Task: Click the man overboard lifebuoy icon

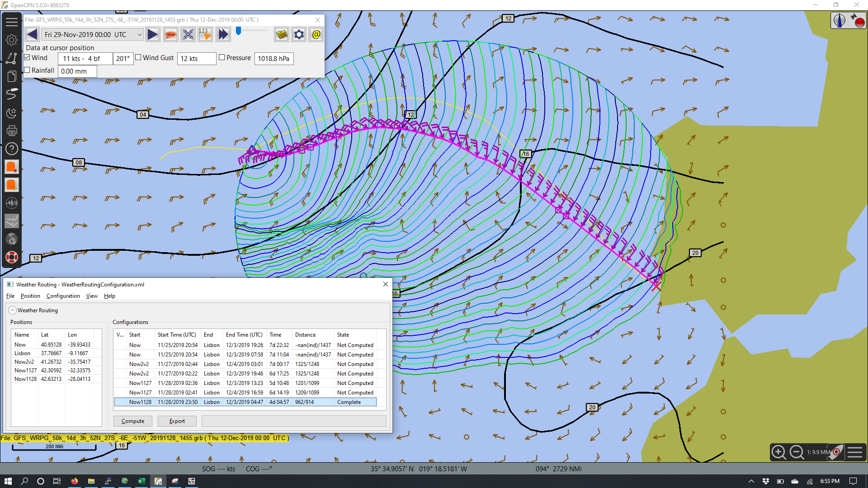Action: coord(12,257)
